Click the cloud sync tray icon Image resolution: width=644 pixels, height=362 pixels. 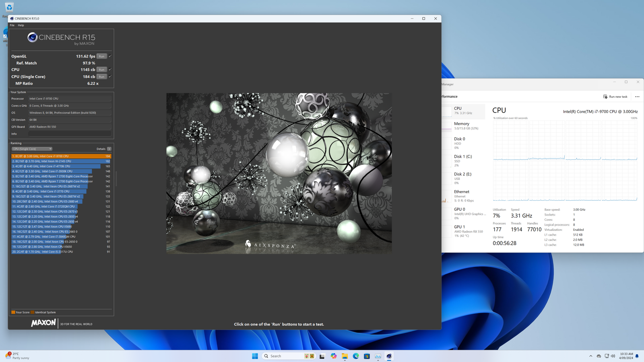coord(599,356)
